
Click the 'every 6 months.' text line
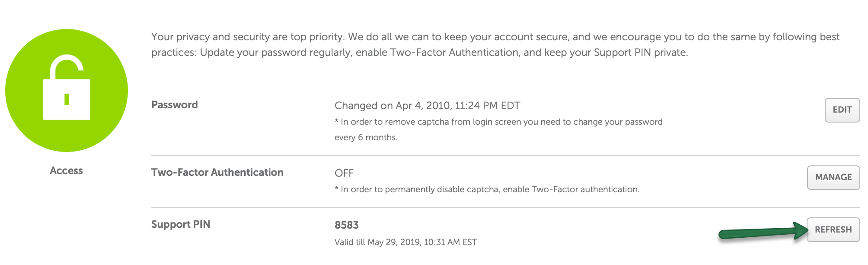366,137
